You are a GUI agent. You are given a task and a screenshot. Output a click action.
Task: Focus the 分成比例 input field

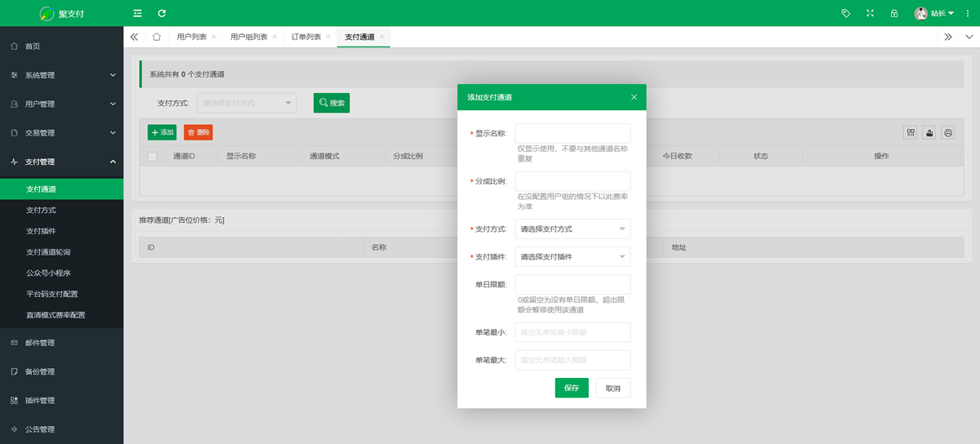[572, 181]
